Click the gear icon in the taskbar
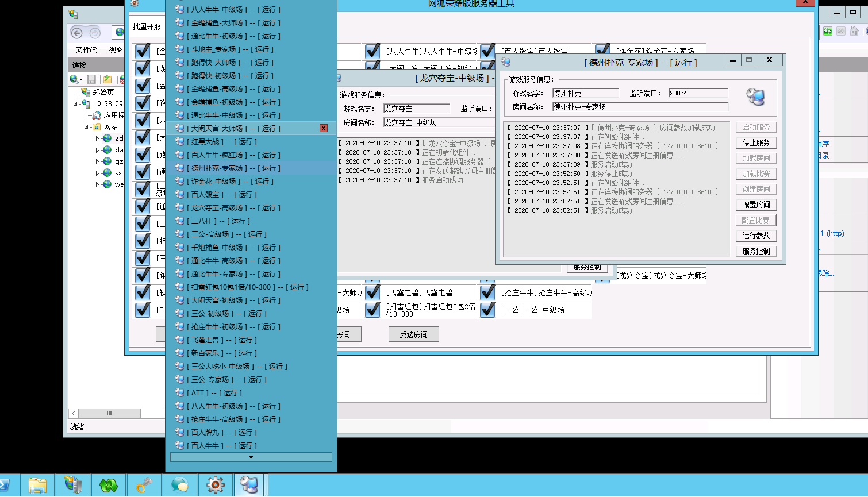 [x=215, y=485]
